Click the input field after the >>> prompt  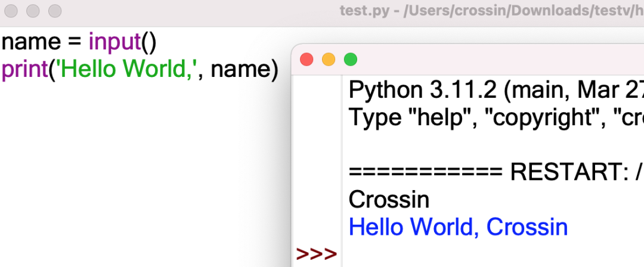(x=493, y=254)
